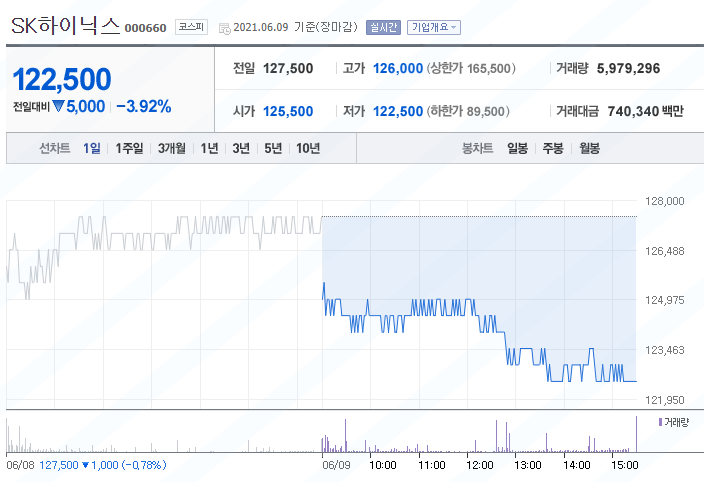Image resolution: width=704 pixels, height=482 pixels.
Task: Open the 기업개요 dropdown
Action: [434, 27]
